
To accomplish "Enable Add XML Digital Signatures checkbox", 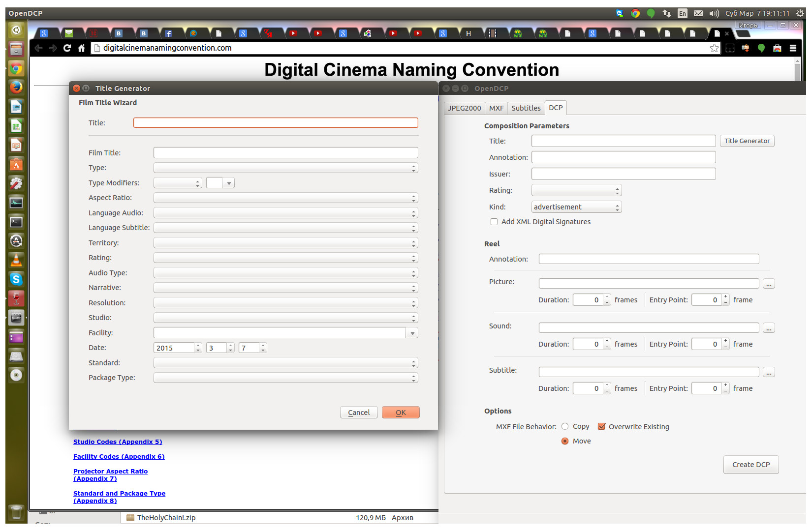I will [494, 222].
